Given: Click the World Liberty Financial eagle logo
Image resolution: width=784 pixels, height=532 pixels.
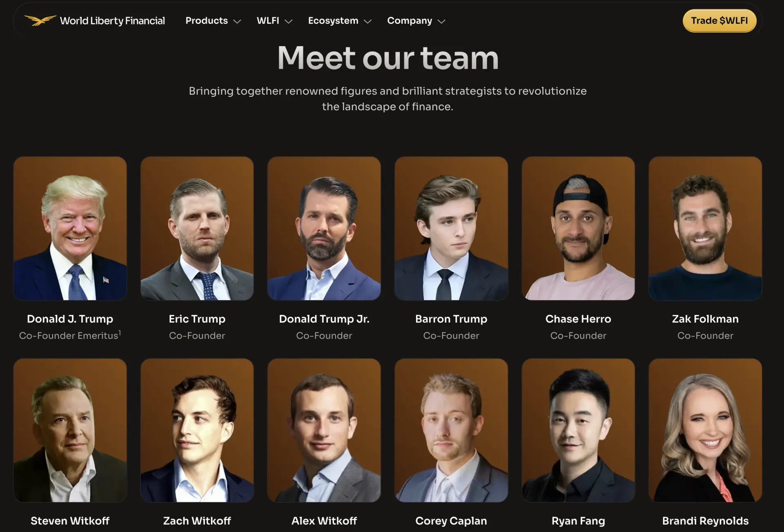Looking at the screenshot, I should click(x=40, y=20).
